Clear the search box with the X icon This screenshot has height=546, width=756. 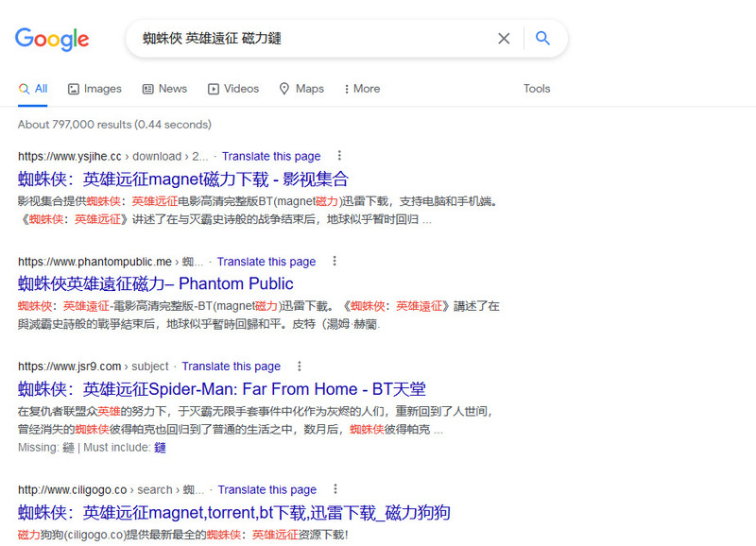point(504,39)
